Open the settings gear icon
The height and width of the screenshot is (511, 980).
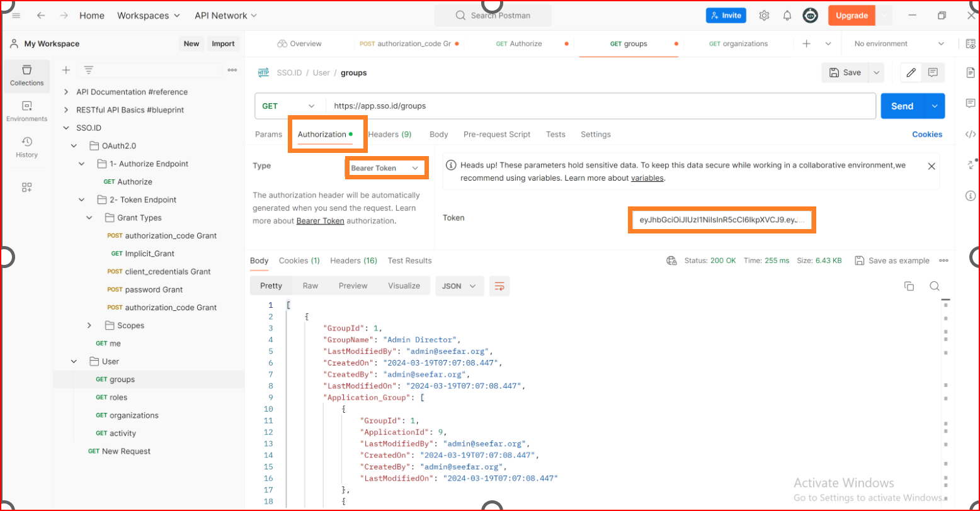click(764, 16)
